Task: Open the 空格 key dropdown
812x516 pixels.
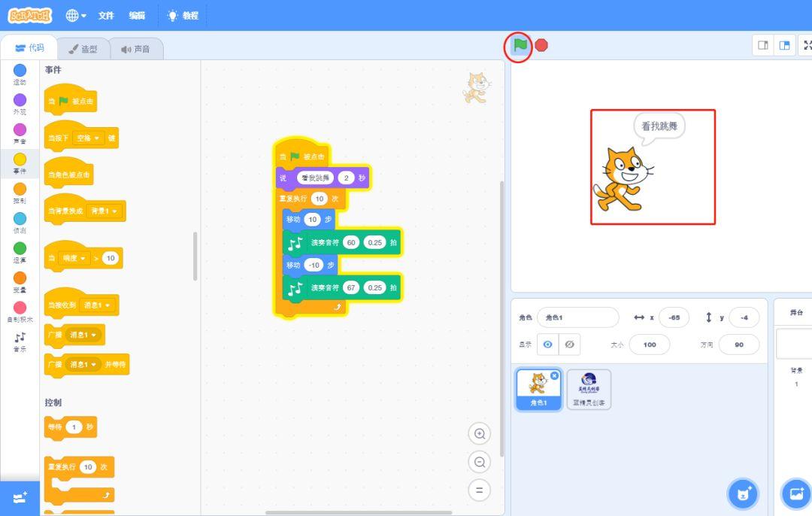Action: pyautogui.click(x=88, y=138)
